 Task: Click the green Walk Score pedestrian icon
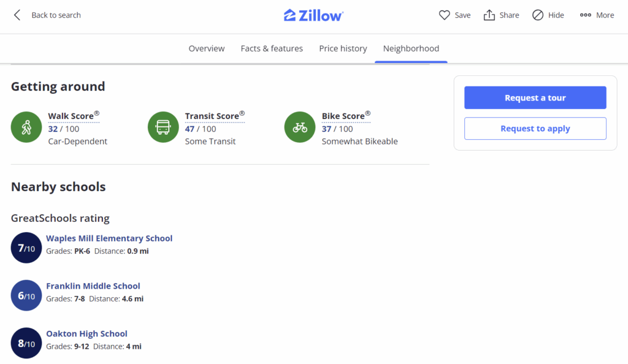pyautogui.click(x=26, y=127)
